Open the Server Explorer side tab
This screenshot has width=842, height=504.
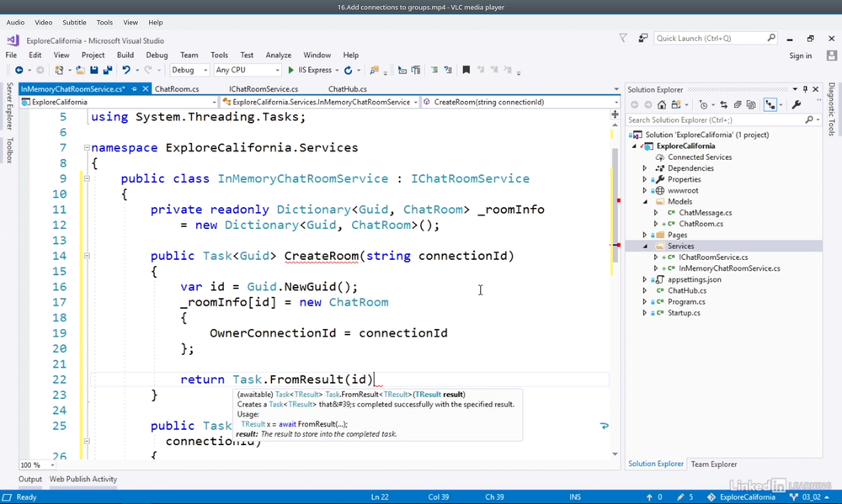(x=9, y=106)
